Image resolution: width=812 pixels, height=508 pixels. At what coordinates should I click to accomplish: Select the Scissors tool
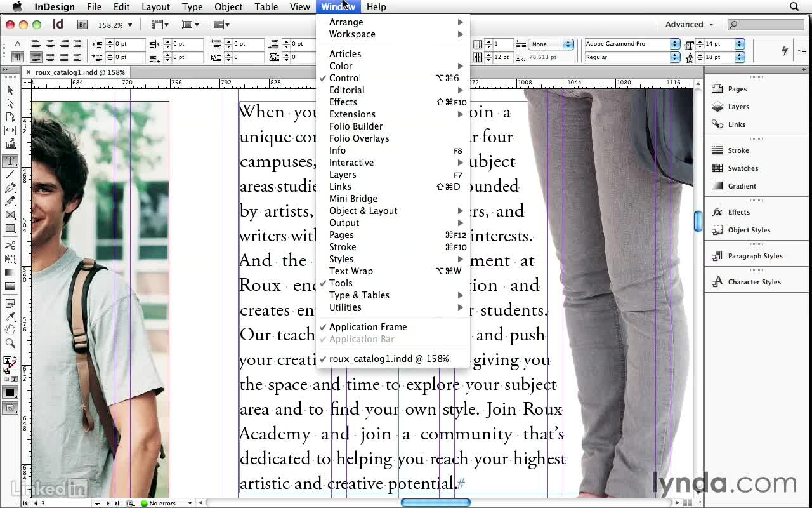(x=10, y=245)
